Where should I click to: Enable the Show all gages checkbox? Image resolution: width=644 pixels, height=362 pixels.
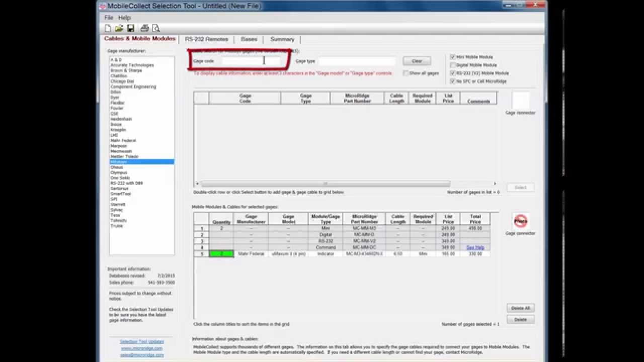[406, 73]
